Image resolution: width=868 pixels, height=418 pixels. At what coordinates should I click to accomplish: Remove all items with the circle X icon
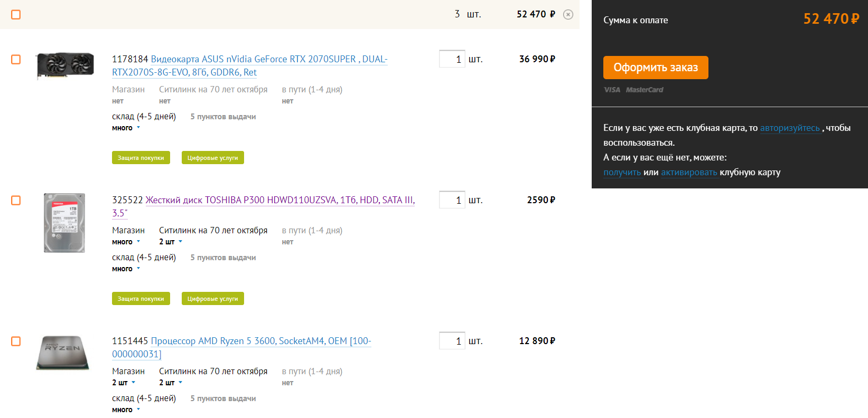[568, 15]
